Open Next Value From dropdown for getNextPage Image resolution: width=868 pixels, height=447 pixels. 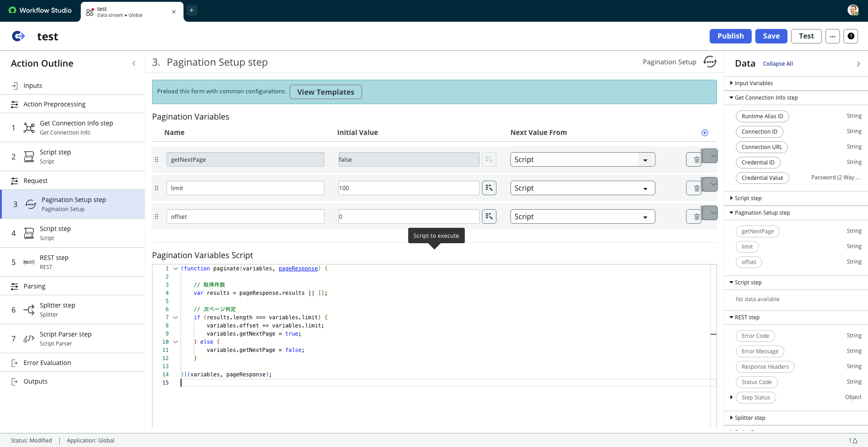pyautogui.click(x=582, y=159)
